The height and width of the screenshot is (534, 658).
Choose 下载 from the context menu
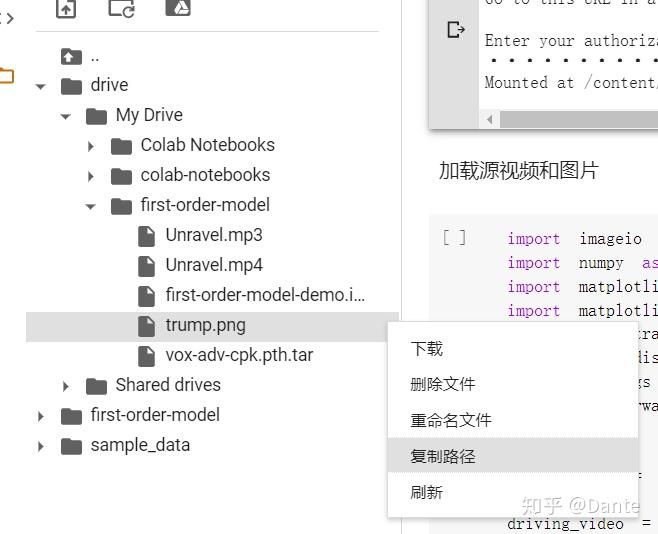pos(513,349)
